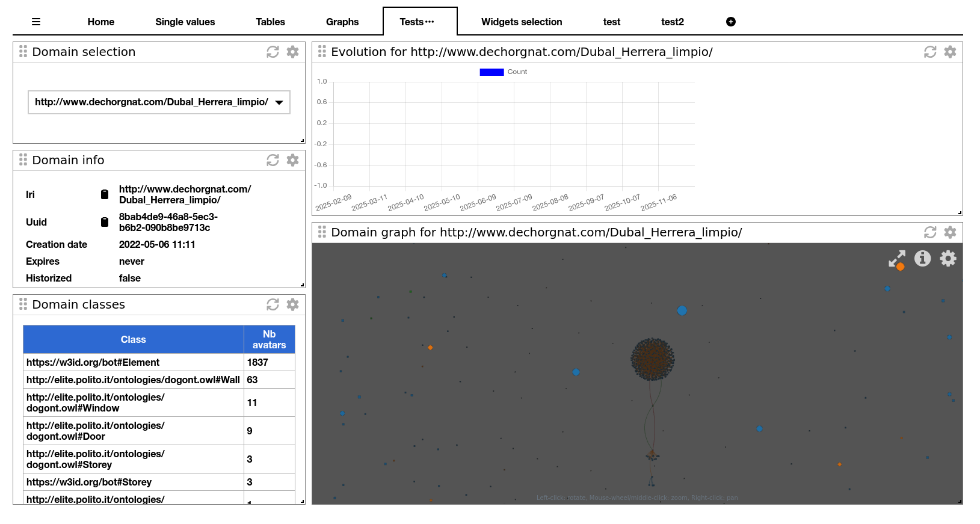980x524 pixels.
Task: Sort table by Class column header
Action: point(133,339)
